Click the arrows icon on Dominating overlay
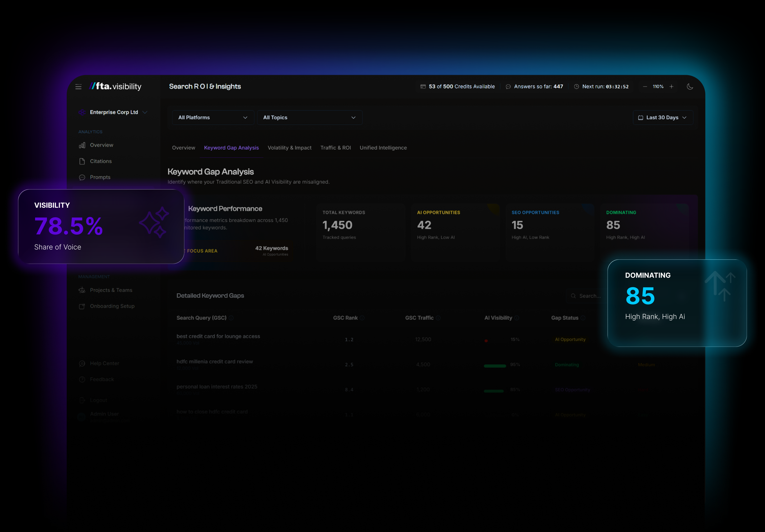This screenshot has width=765, height=532. coord(720,286)
